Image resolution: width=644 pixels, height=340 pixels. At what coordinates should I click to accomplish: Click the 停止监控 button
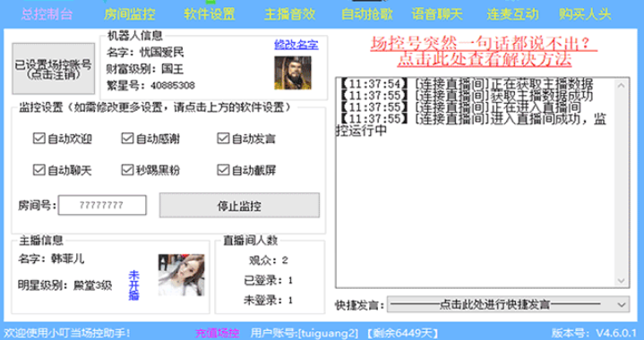click(239, 205)
